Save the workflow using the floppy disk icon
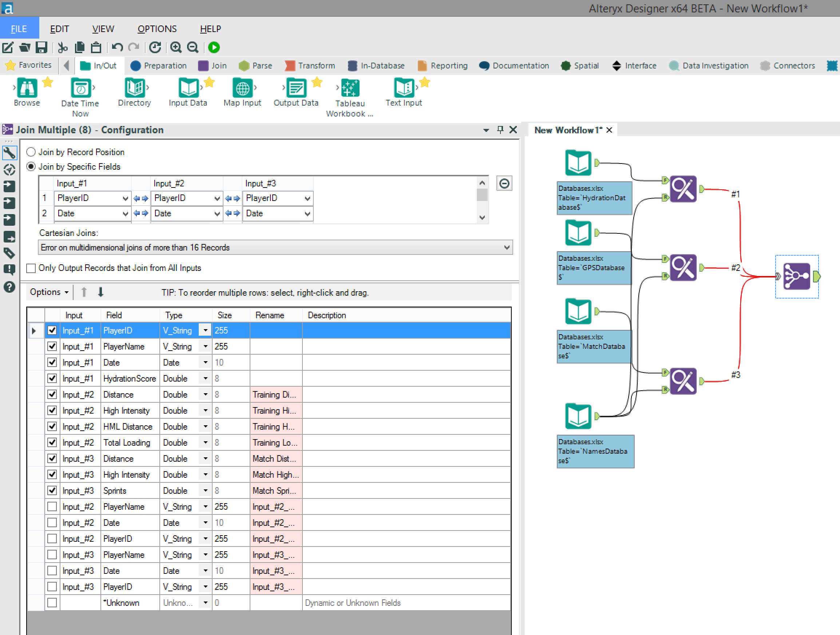 point(41,47)
